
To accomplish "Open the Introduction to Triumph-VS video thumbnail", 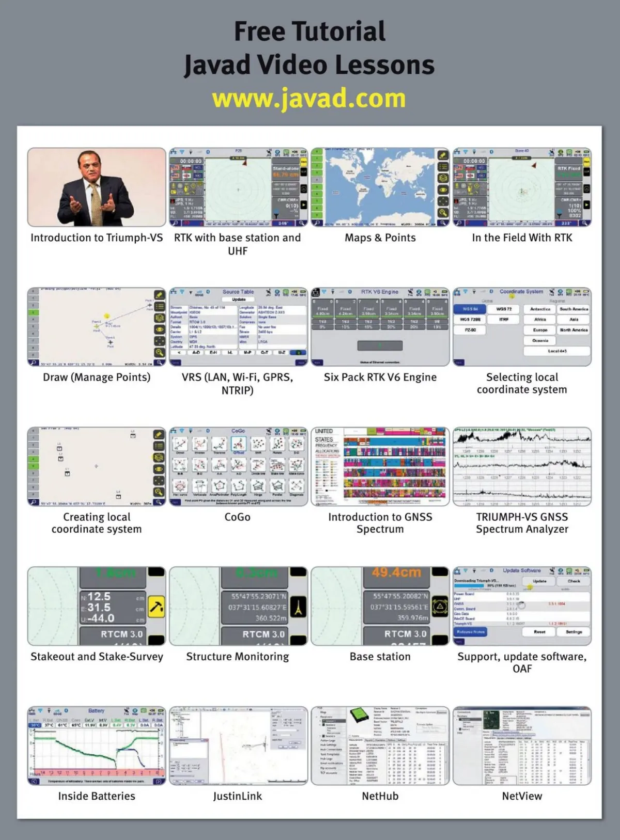I will coord(97,188).
